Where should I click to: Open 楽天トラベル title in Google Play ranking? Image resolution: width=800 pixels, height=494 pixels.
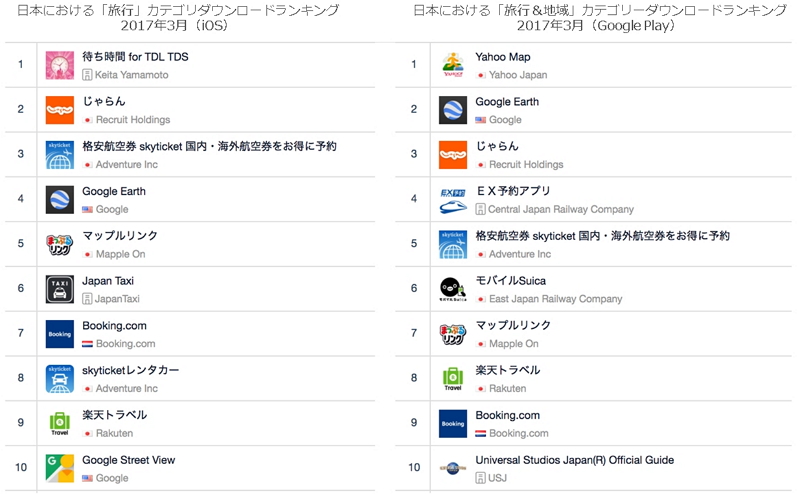coord(508,370)
